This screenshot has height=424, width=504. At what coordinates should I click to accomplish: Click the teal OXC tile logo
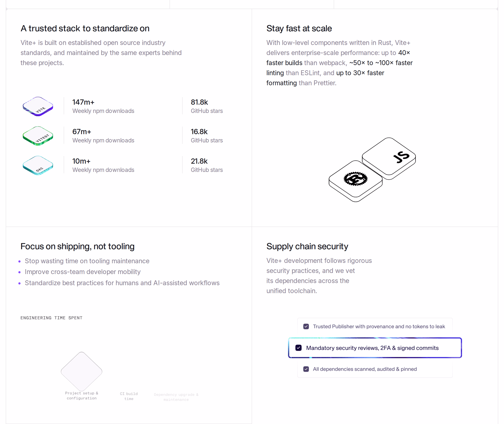[x=38, y=165]
